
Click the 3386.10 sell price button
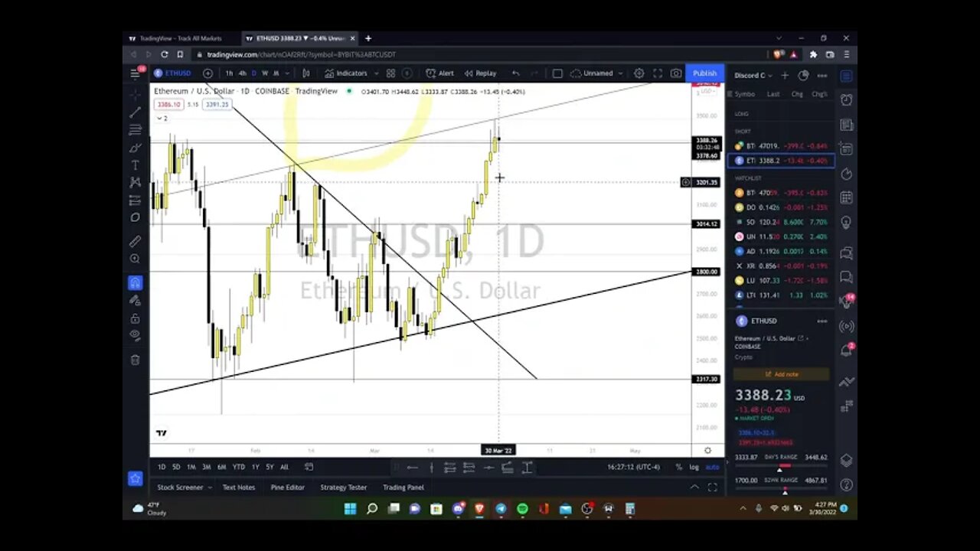pos(169,104)
